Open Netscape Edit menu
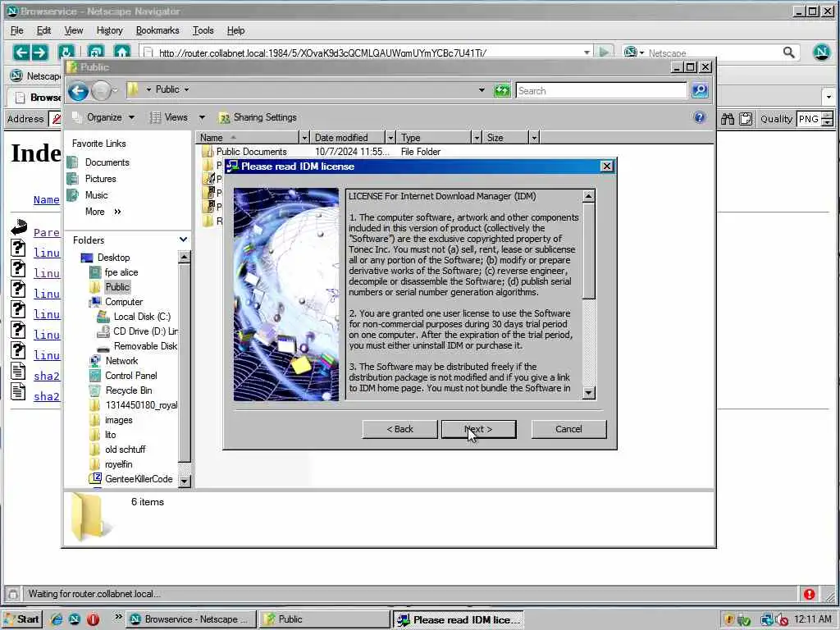The width and height of the screenshot is (840, 630). pos(43,30)
